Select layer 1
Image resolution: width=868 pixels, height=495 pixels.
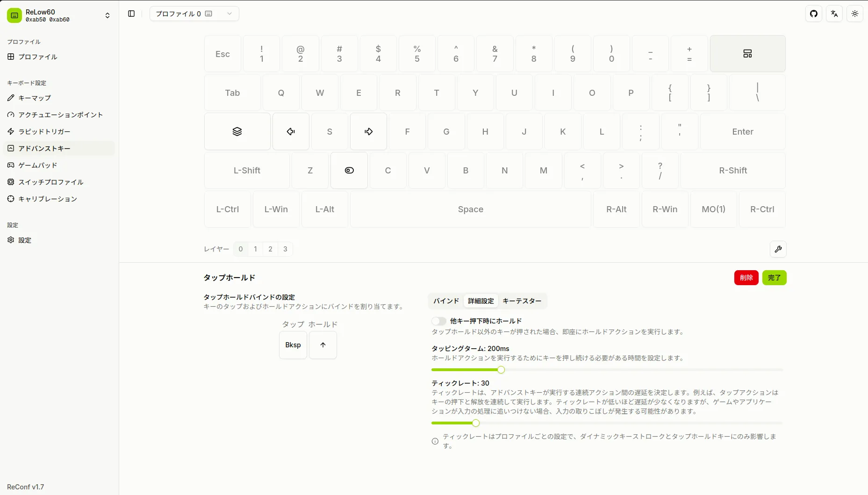[x=256, y=249]
